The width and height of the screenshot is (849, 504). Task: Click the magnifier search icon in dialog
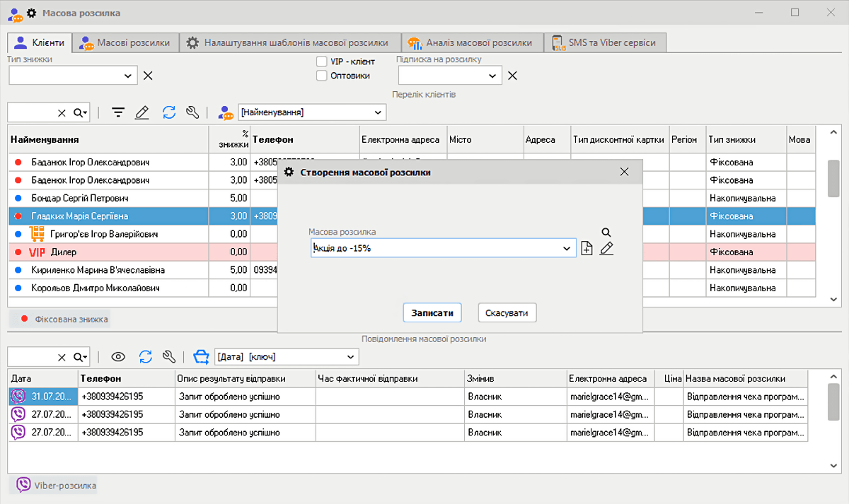(606, 232)
